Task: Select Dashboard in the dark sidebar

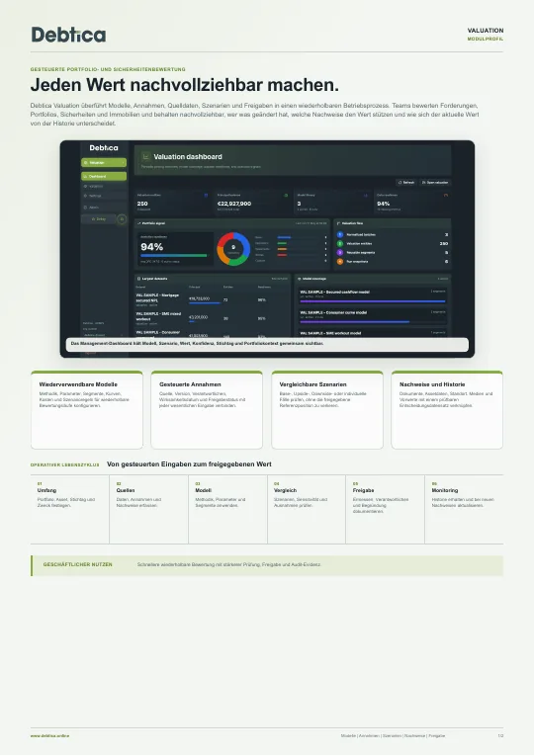Action: (x=104, y=177)
